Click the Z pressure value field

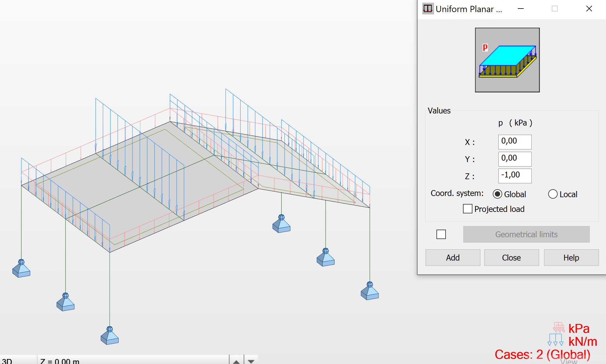pos(514,176)
